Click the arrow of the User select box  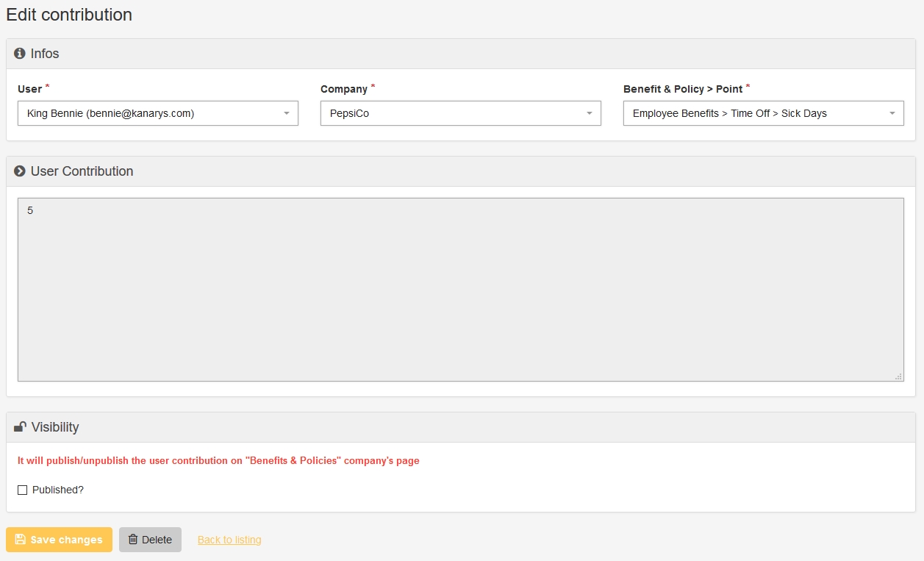tap(287, 114)
